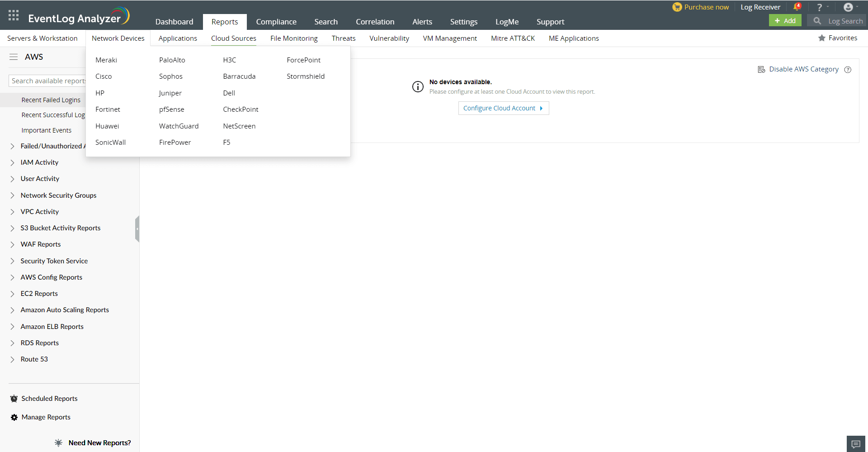
Task: Click the hamburger menu beside AWS title
Action: coord(13,57)
